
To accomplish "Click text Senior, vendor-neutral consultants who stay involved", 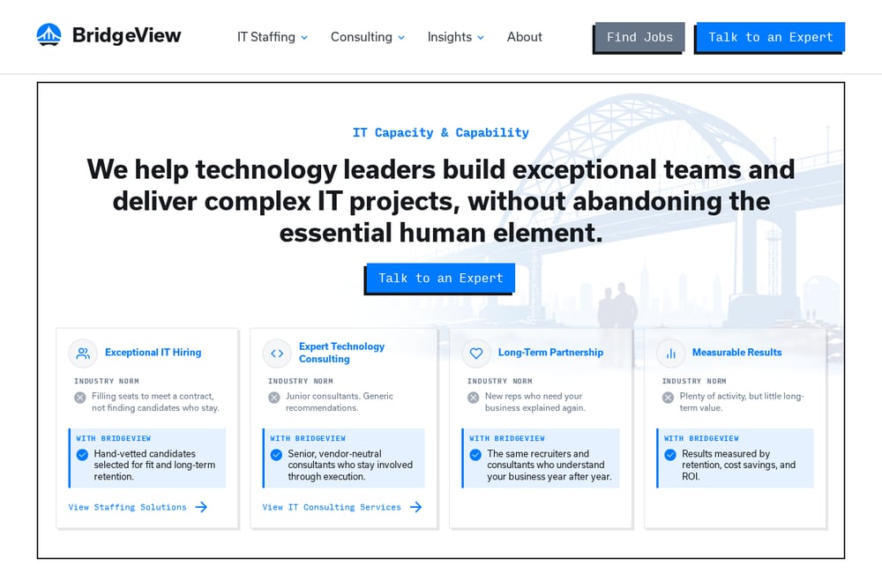I will coord(350,465).
